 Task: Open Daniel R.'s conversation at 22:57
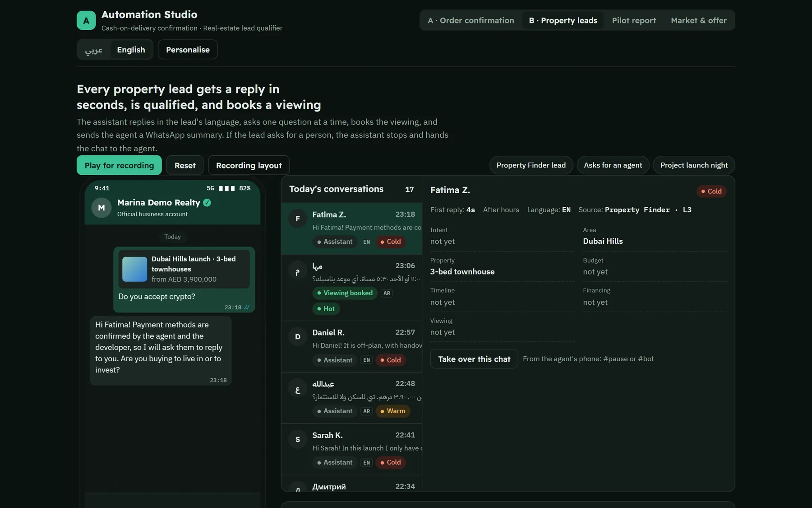[351, 346]
